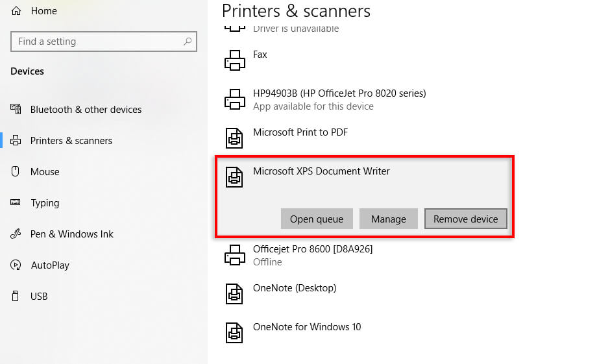Viewport: 597px width, 364px height.
Task: Click the Microsoft Print to PDF icon
Action: [x=234, y=138]
